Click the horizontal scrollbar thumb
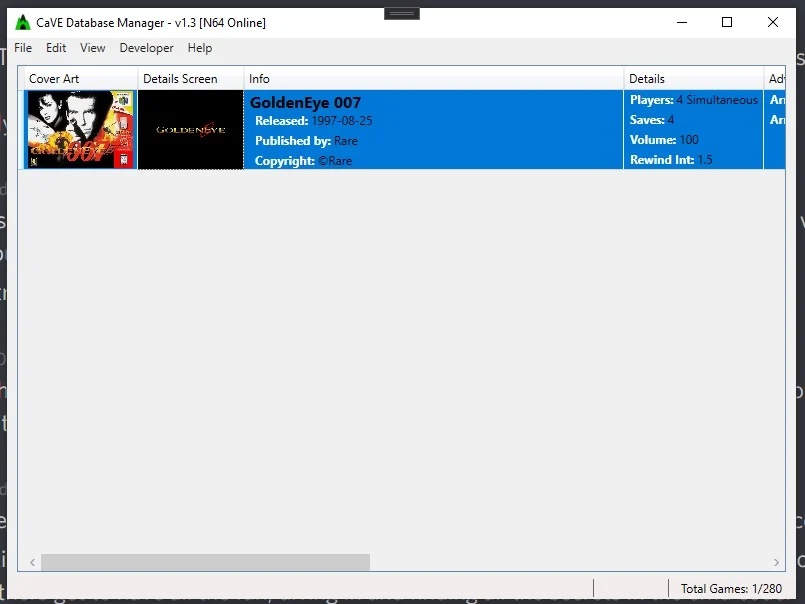Viewport: 805px width, 604px height. pyautogui.click(x=205, y=562)
